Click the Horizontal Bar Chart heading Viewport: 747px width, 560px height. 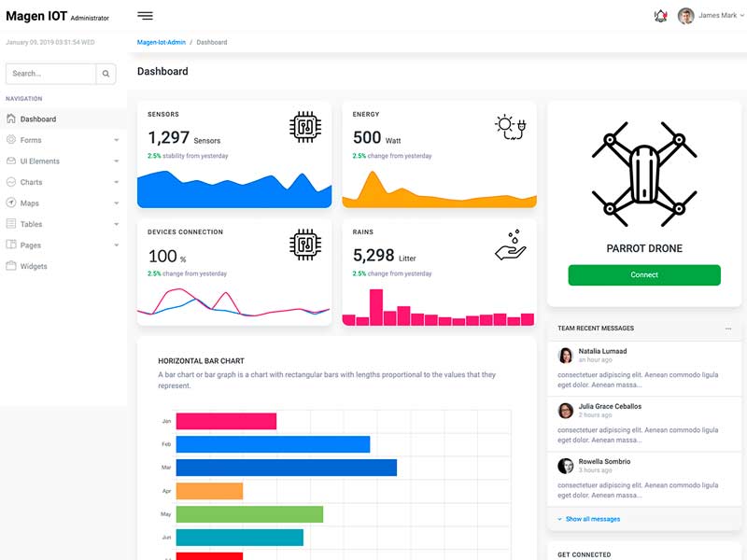click(x=201, y=361)
